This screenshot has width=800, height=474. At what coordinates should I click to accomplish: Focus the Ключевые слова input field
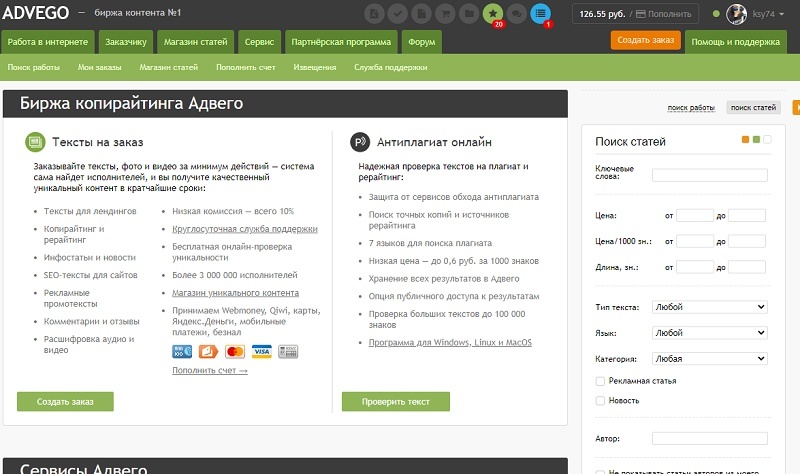coord(710,175)
